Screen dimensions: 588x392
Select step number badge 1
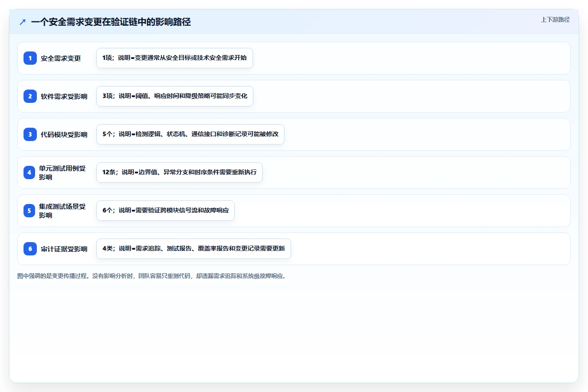tap(30, 58)
